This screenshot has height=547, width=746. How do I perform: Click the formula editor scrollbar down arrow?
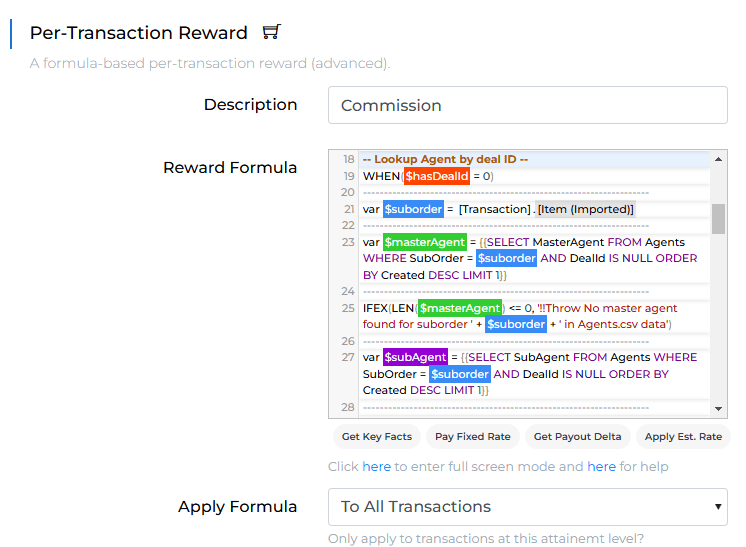click(x=719, y=408)
